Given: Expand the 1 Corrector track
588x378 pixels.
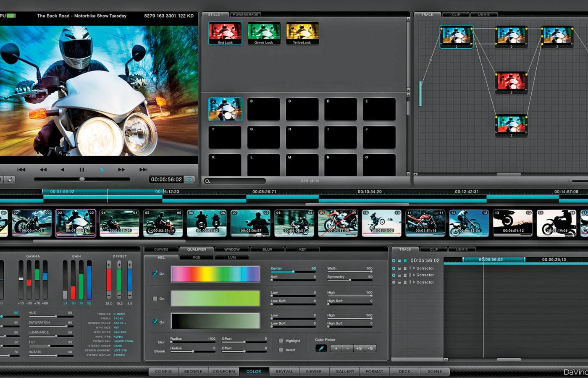Looking at the screenshot, I should click(x=414, y=268).
